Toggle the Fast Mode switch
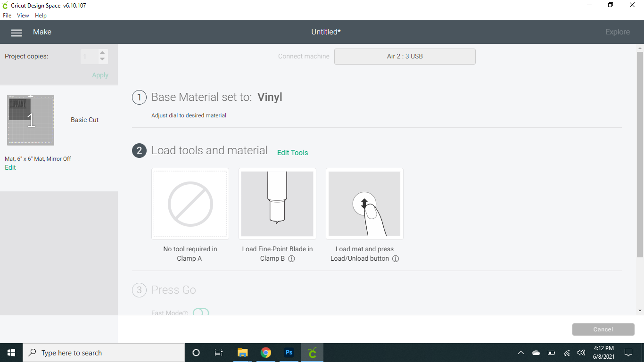 coord(201,313)
